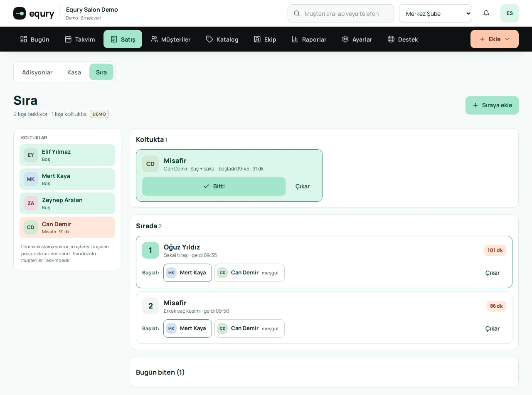Click the Raporlar chart icon
The width and height of the screenshot is (532, 395).
tap(295, 39)
